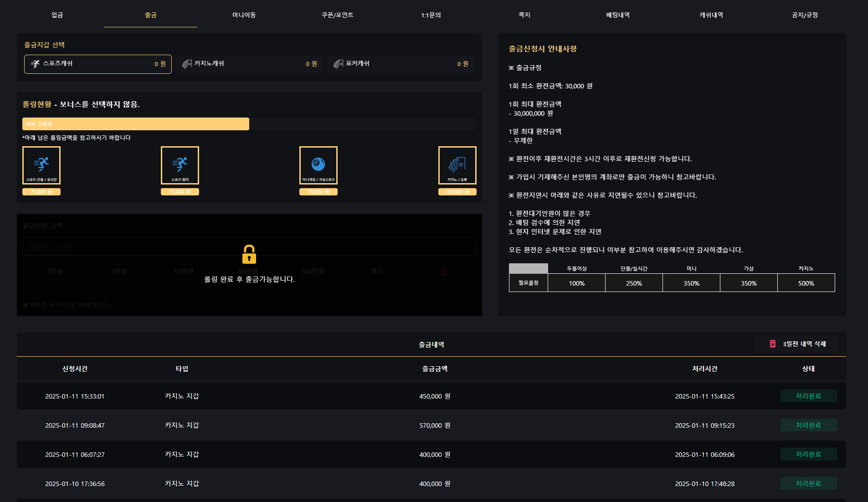
Task: View the 베팅내역 tab
Action: [617, 15]
